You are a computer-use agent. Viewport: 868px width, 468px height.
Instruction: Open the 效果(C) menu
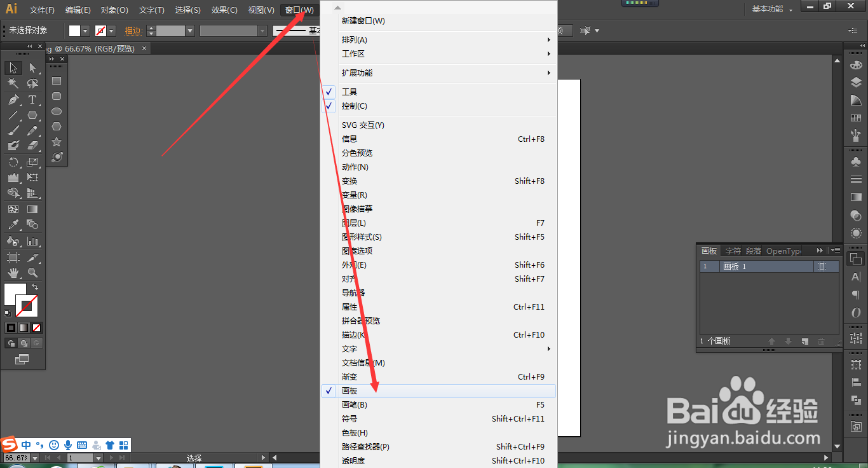[224, 10]
